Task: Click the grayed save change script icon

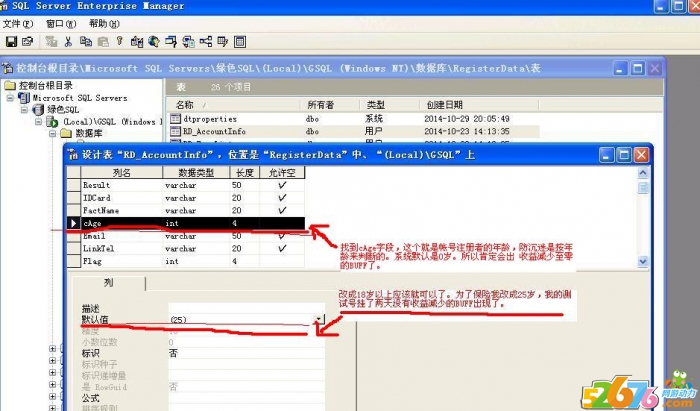Action: click(x=52, y=42)
